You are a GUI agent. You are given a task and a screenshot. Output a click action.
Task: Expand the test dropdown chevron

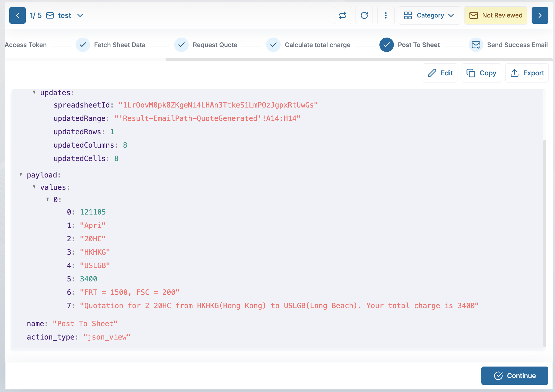80,15
